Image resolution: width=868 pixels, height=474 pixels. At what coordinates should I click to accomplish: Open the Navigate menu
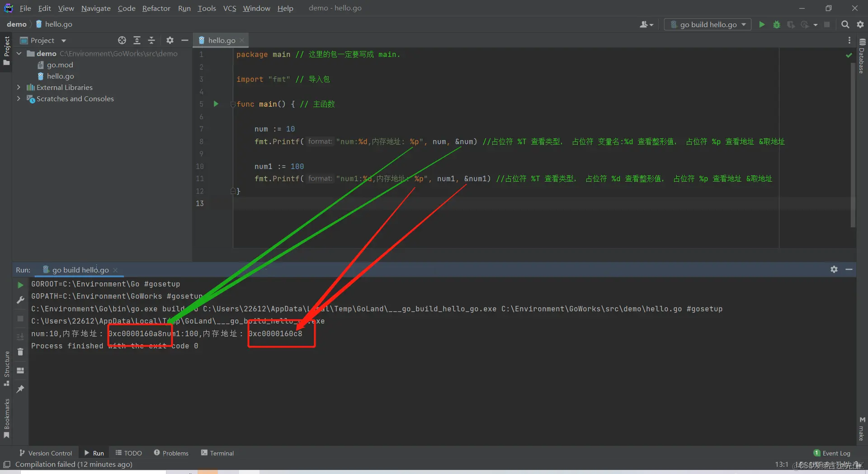pos(96,8)
